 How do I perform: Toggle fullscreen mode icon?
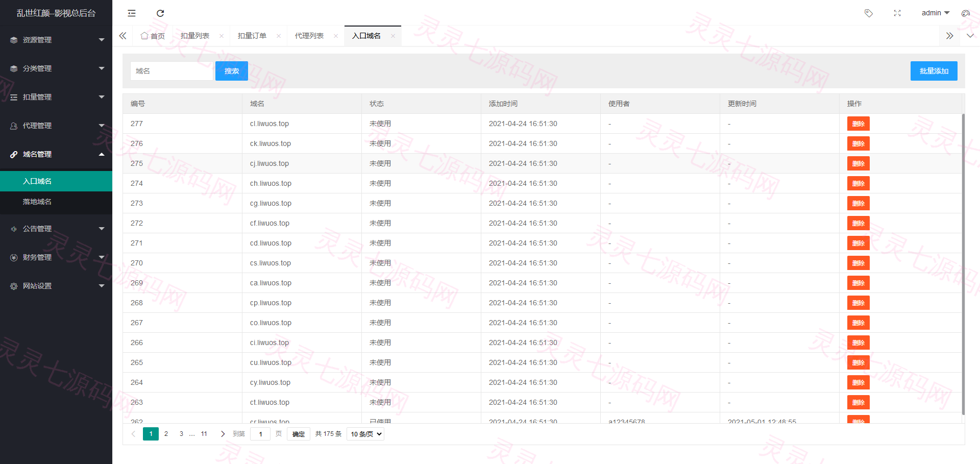[897, 13]
